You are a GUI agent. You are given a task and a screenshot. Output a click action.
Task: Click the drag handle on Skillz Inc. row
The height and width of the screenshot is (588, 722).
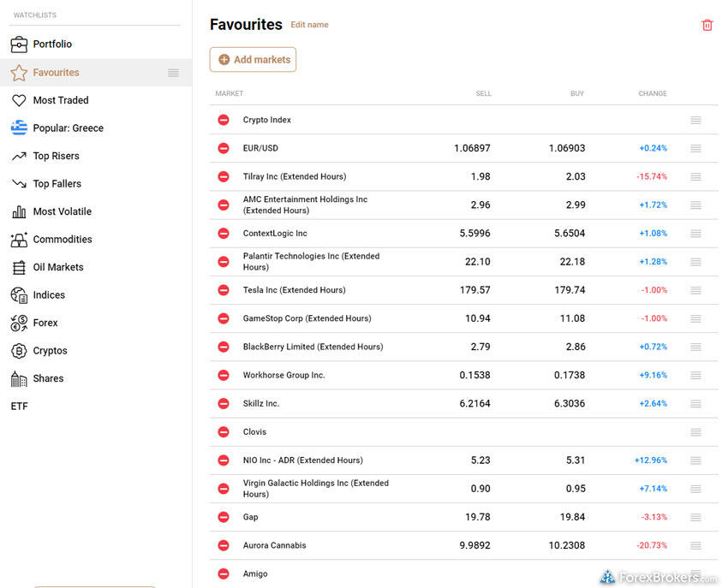tap(695, 404)
